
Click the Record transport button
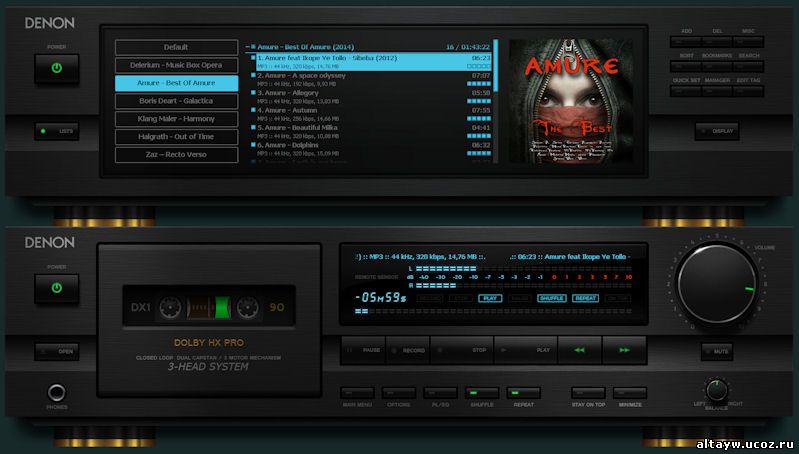tap(408, 350)
